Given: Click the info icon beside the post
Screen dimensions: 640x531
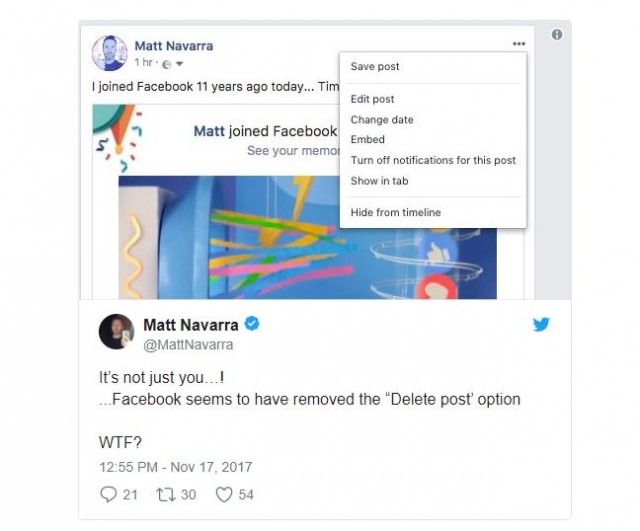Looking at the screenshot, I should pyautogui.click(x=557, y=35).
